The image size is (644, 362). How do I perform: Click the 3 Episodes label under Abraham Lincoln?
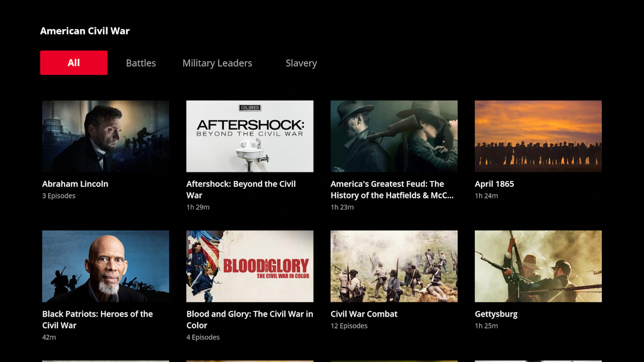pos(59,196)
